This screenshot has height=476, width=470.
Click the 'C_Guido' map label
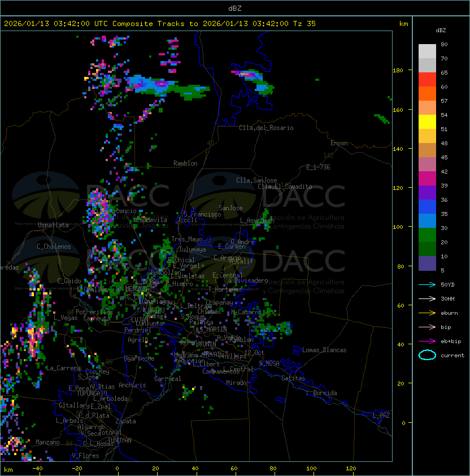click(x=69, y=281)
